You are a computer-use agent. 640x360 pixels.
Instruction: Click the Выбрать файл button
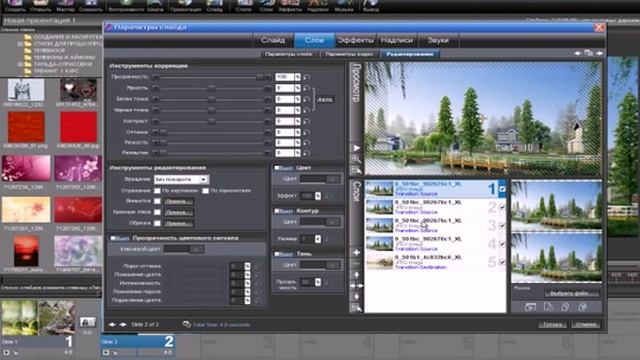click(x=571, y=293)
